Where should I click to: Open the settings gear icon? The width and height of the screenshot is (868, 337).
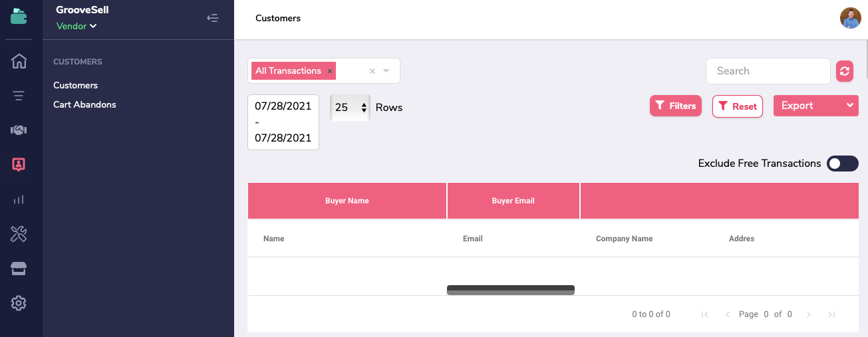[19, 303]
